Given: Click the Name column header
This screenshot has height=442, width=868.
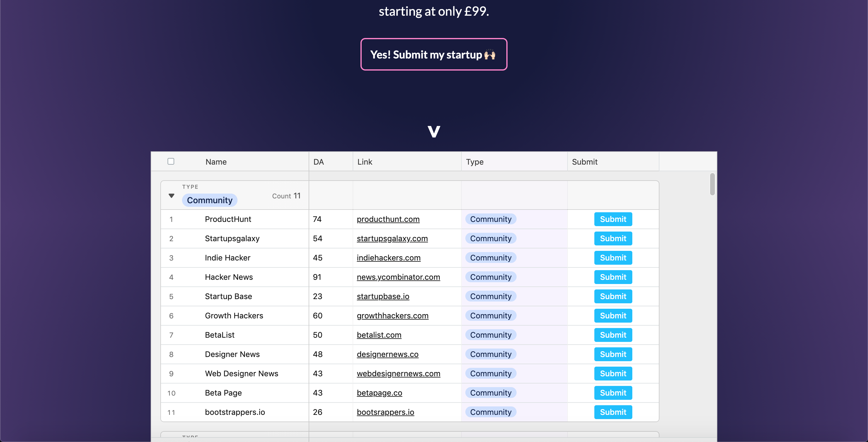Looking at the screenshot, I should (x=216, y=162).
